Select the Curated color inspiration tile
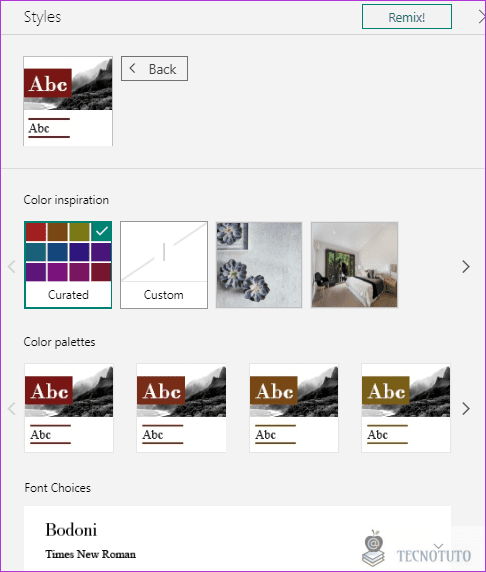The image size is (486, 572). 68,265
